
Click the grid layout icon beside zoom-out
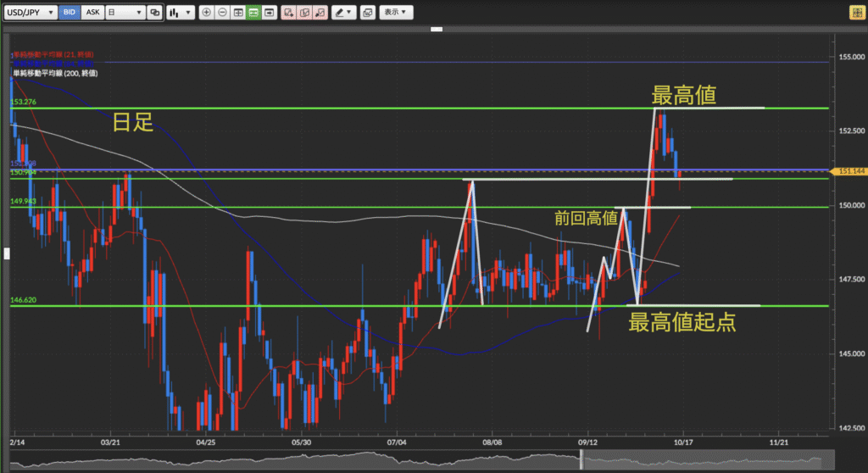click(238, 13)
